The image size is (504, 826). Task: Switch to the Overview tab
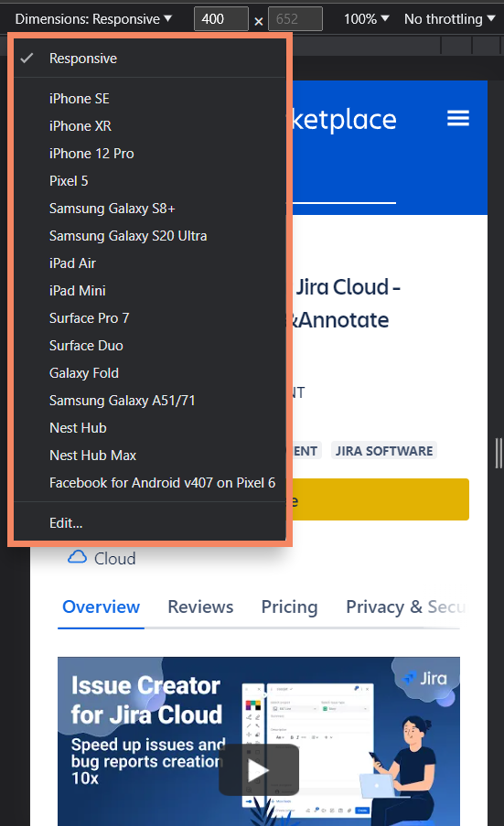(x=102, y=606)
